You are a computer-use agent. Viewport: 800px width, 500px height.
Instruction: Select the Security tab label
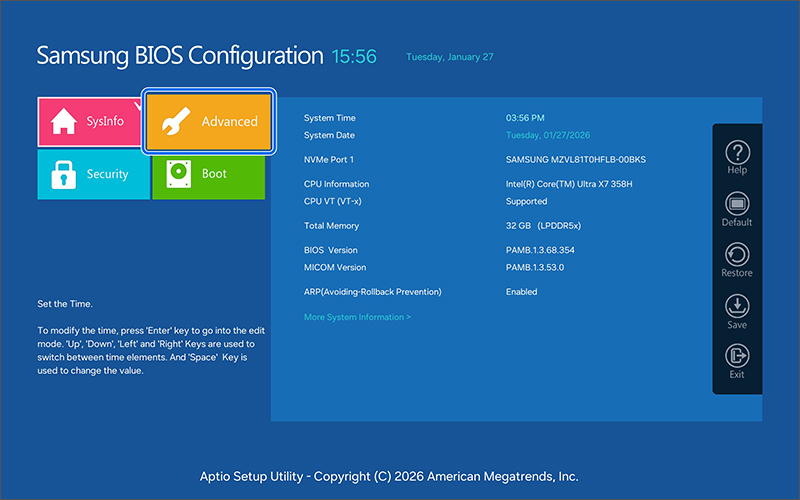107,174
